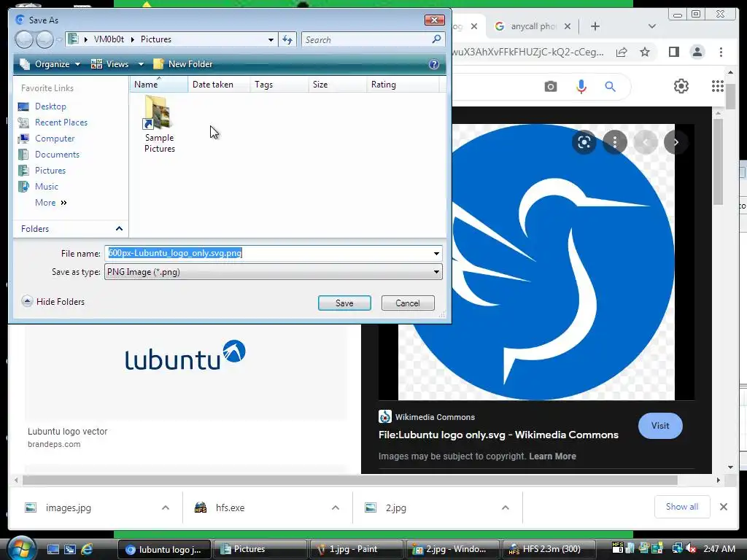Click the Search box in Save As dialog
The height and width of the screenshot is (560, 747).
pos(365,39)
